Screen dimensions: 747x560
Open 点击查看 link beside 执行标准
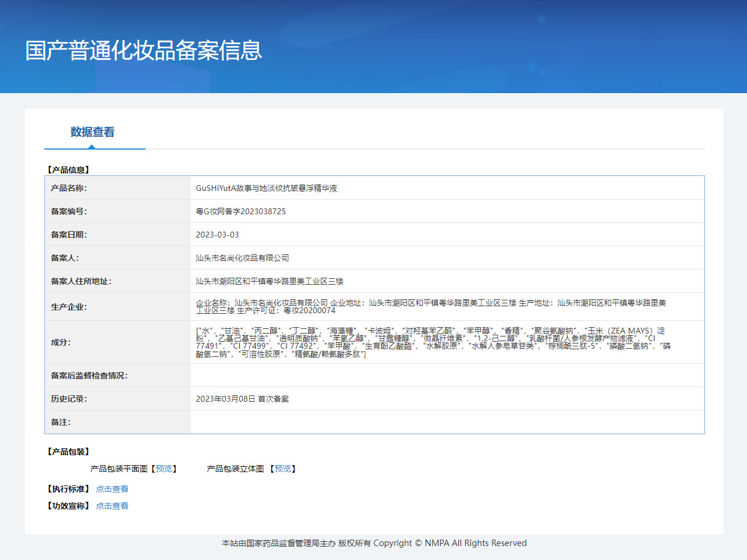tap(112, 489)
